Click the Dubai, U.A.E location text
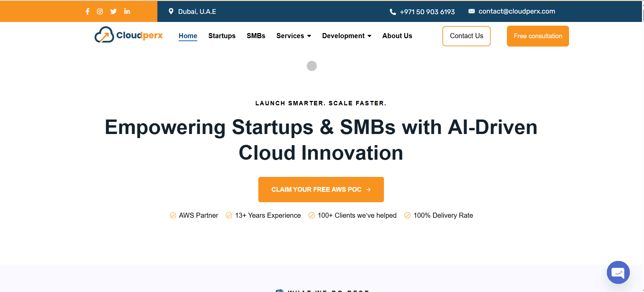Image resolution: width=644 pixels, height=292 pixels. click(197, 11)
